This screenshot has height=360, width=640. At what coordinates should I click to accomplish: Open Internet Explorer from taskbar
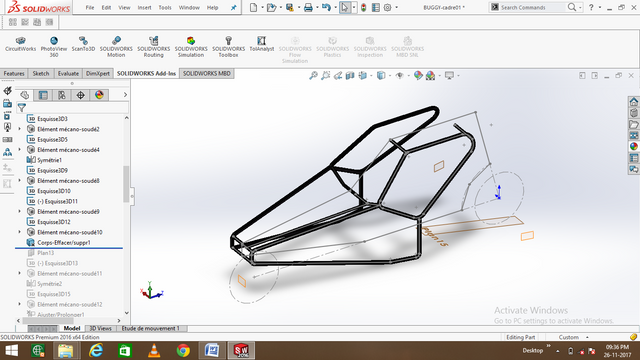[96, 351]
